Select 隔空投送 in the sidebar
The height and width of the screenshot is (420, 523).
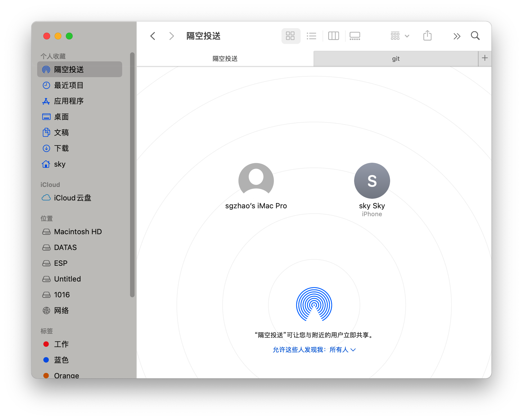(80, 69)
